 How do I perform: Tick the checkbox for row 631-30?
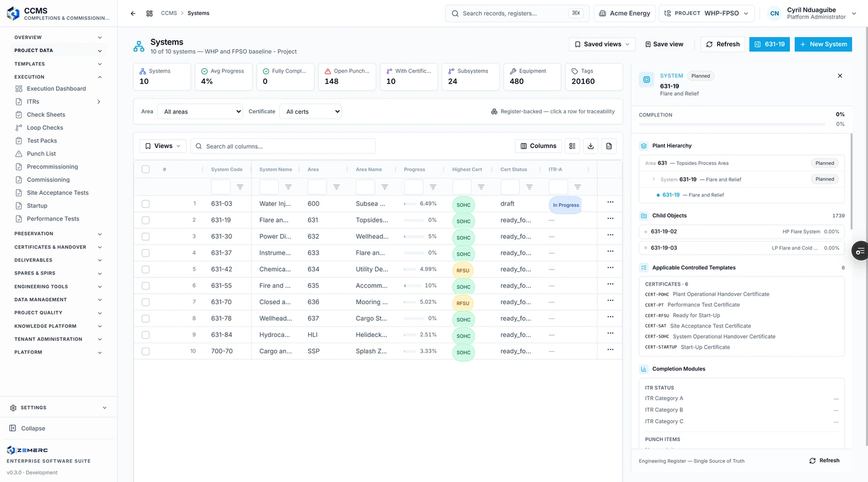click(x=146, y=237)
